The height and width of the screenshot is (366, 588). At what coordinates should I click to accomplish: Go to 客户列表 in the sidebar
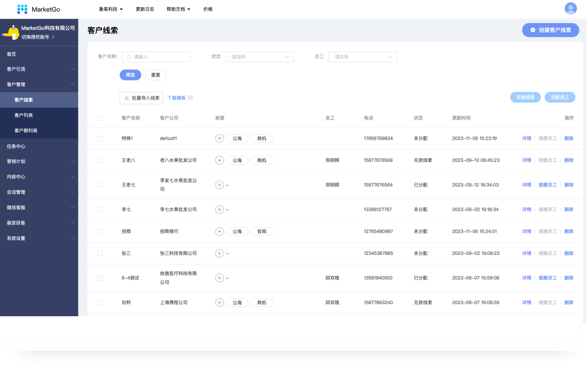(24, 115)
